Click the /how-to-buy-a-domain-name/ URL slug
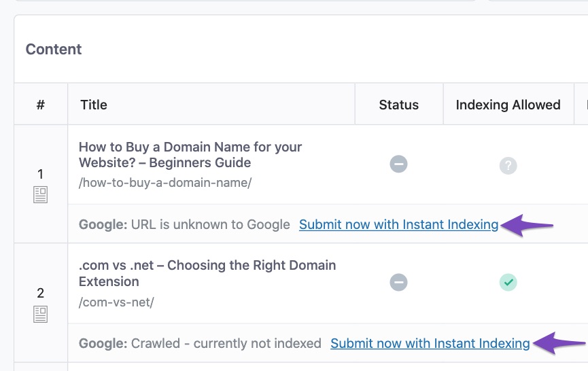This screenshot has height=371, width=588. 165,183
